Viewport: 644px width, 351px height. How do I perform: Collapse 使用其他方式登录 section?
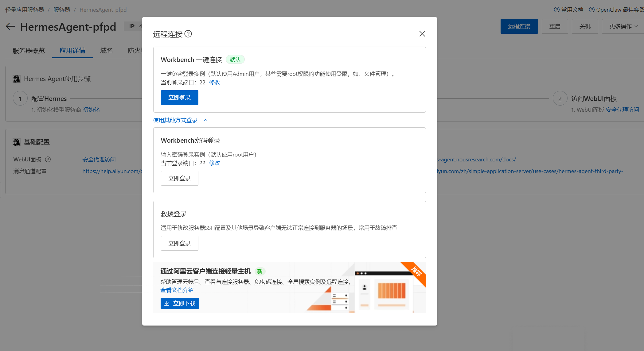coord(181,120)
